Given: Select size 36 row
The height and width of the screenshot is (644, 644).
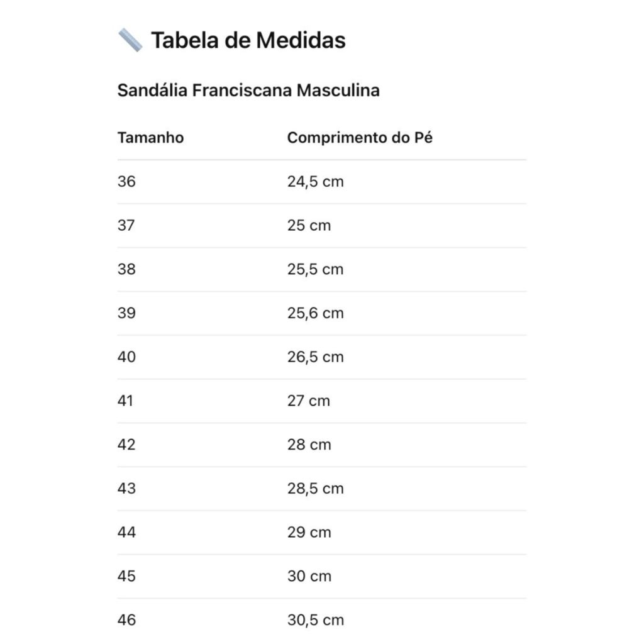Looking at the screenshot, I should click(126, 182).
